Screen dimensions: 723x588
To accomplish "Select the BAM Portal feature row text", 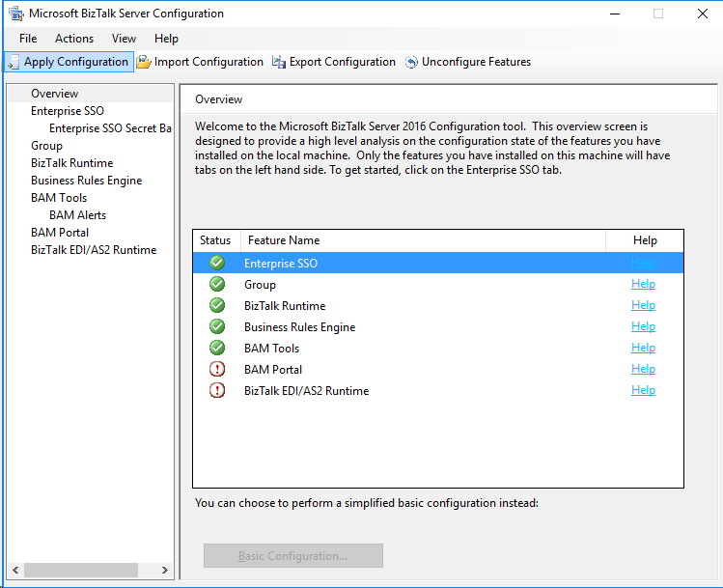I will [273, 370].
